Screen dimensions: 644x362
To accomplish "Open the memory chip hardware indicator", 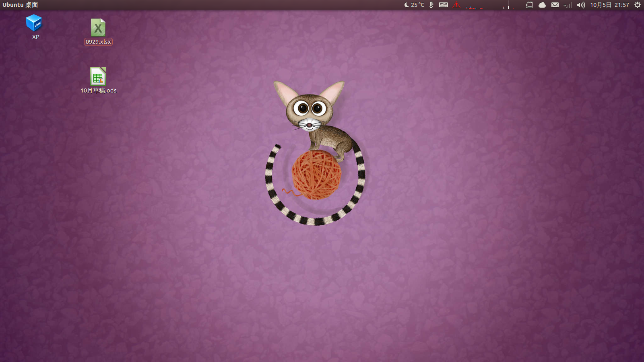I will [x=529, y=5].
